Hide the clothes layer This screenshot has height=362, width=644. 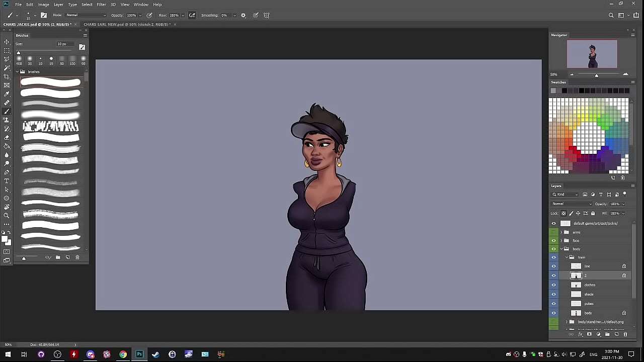coord(554,285)
